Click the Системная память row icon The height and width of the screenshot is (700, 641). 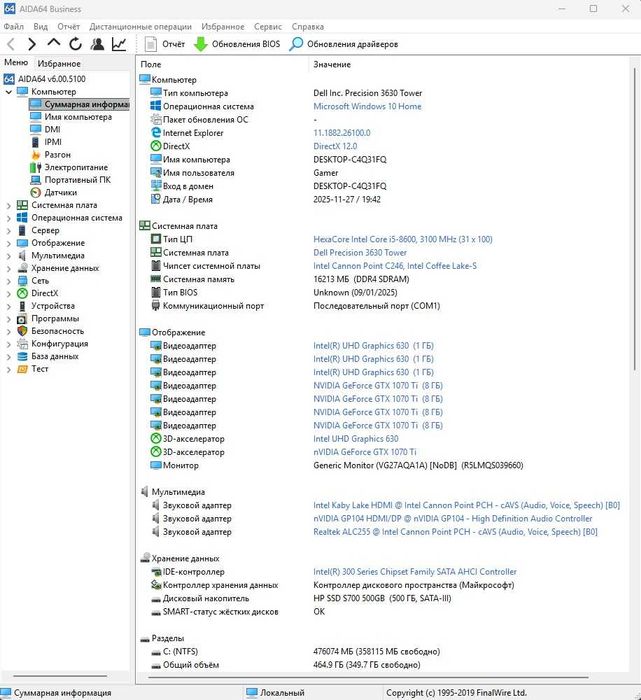point(156,279)
